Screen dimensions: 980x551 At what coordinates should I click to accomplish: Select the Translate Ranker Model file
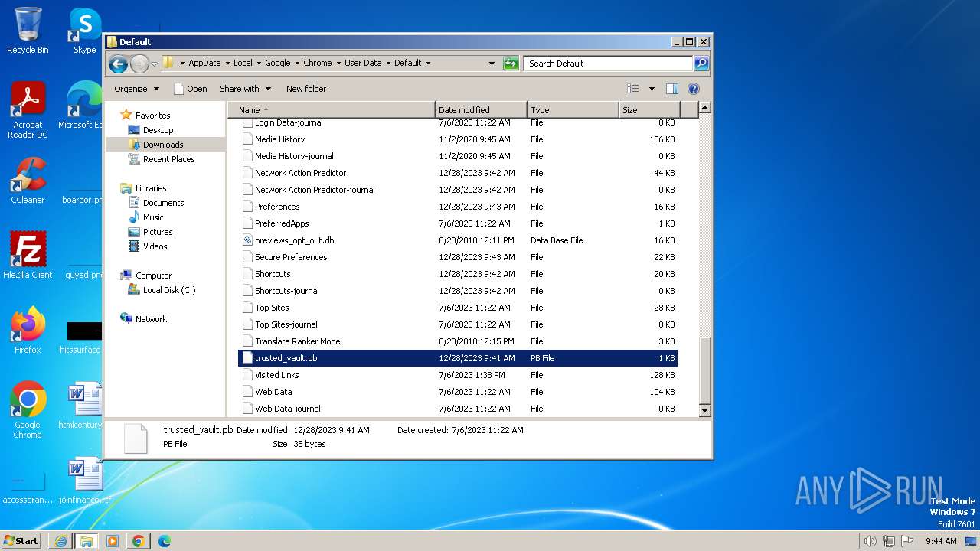[x=298, y=341]
